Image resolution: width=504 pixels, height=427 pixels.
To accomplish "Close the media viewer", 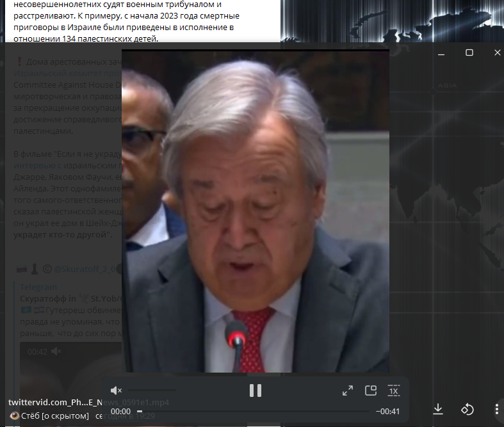I will [x=497, y=52].
